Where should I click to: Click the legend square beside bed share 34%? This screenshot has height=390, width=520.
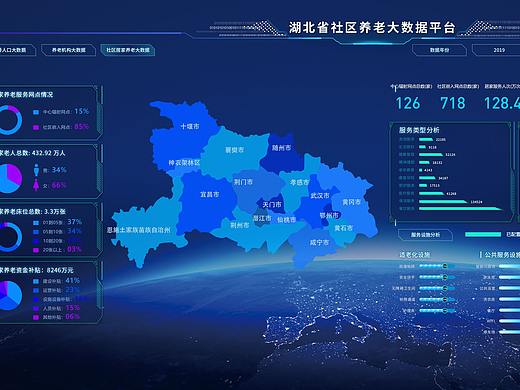pos(36,232)
